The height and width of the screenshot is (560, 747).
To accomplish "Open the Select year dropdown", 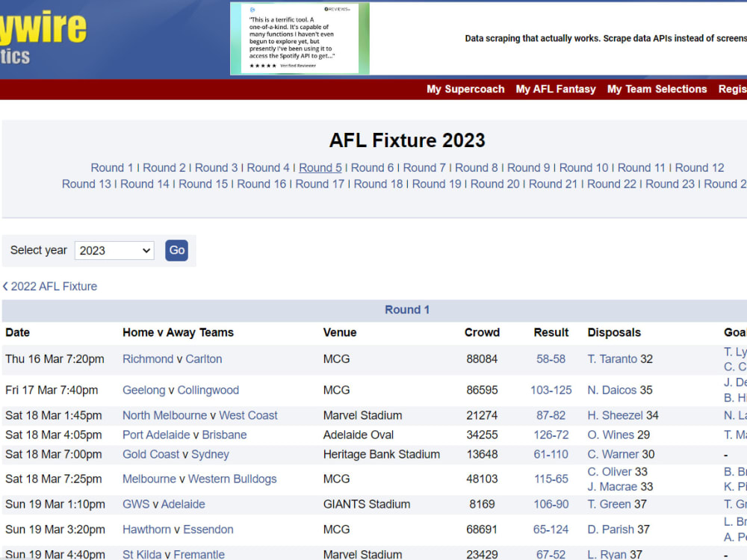I will click(x=114, y=250).
